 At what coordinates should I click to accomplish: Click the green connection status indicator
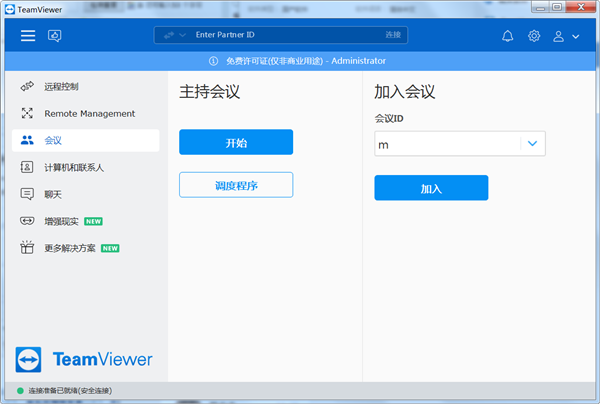(x=20, y=391)
